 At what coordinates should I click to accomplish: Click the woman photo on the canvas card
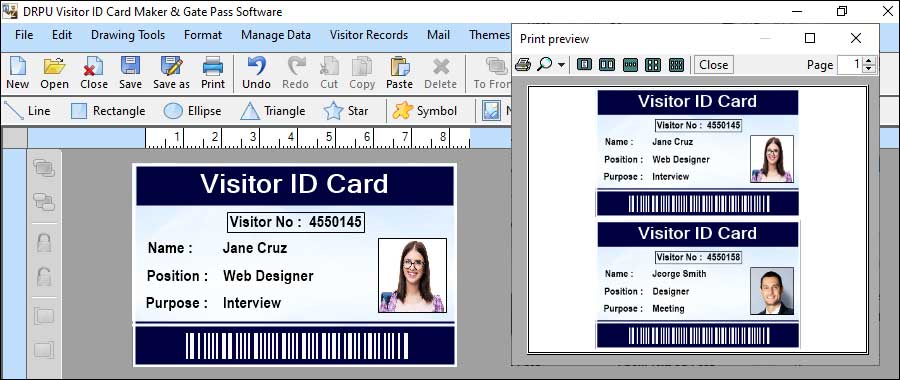pos(412,276)
